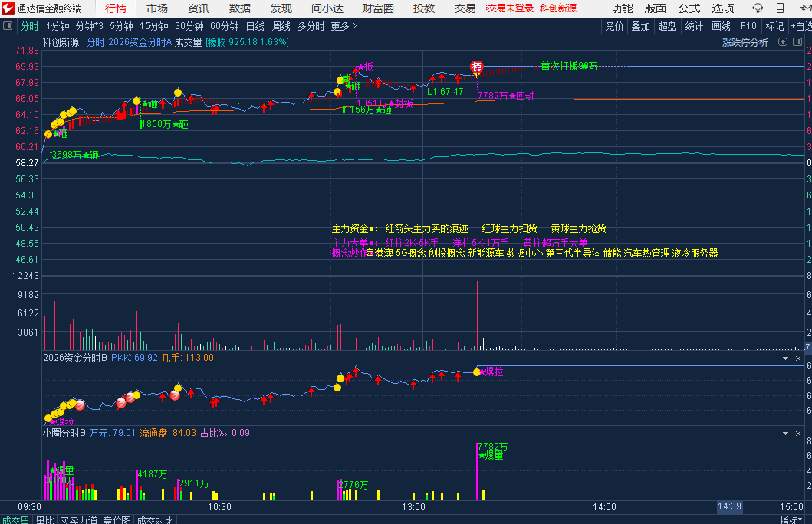812x524 pixels.
Task: Open the 小圈分时B panel dropdown arrow
Action: click(785, 434)
